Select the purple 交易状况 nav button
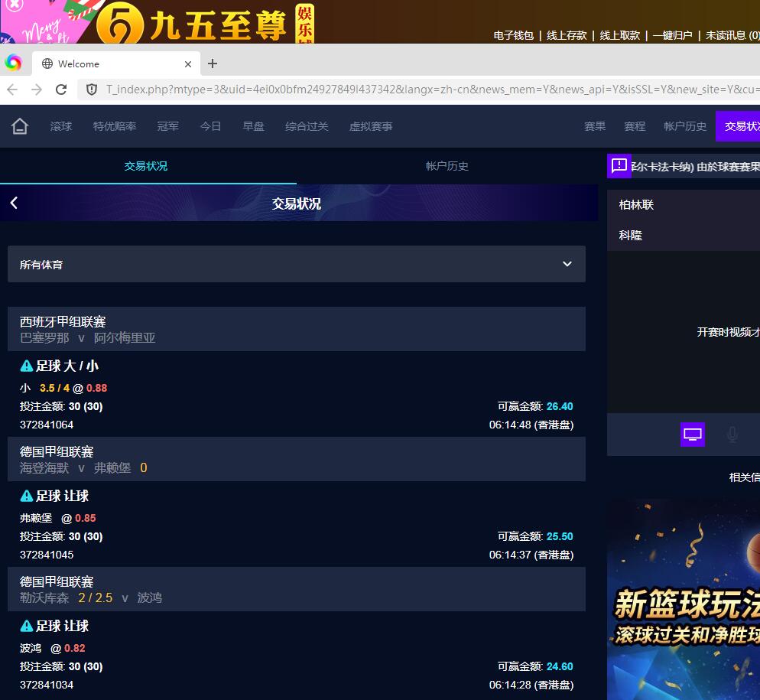The image size is (760, 700). point(738,126)
